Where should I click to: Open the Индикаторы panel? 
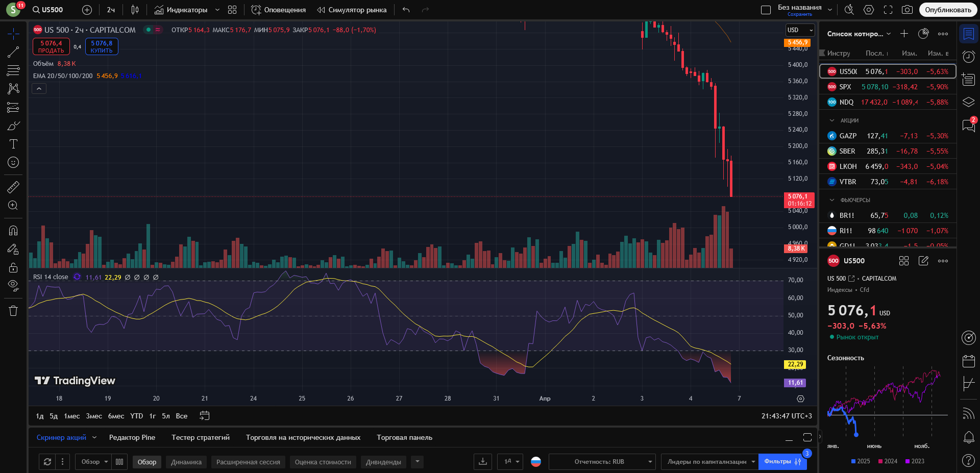tap(181, 10)
